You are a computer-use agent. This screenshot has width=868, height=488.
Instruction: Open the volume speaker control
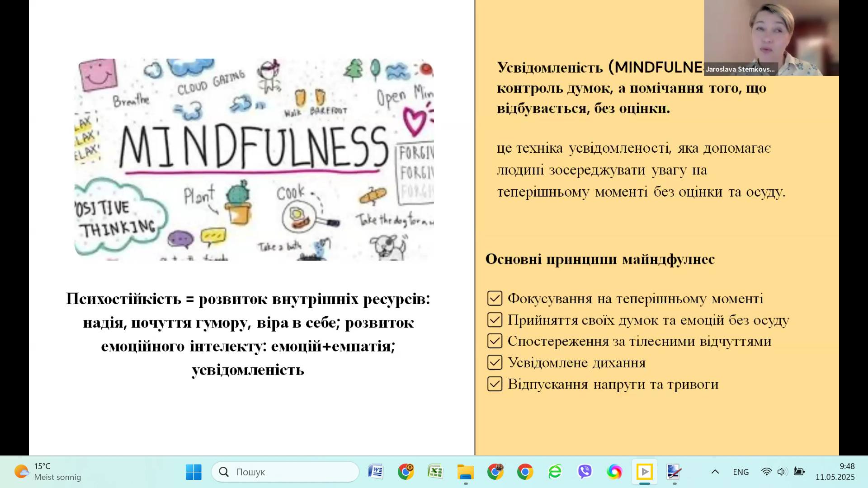[782, 472]
